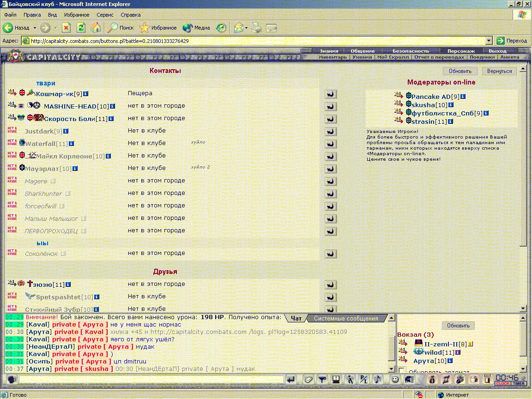Click Обновить button at top of contacts
The height and width of the screenshot is (399, 532).
pyautogui.click(x=460, y=71)
